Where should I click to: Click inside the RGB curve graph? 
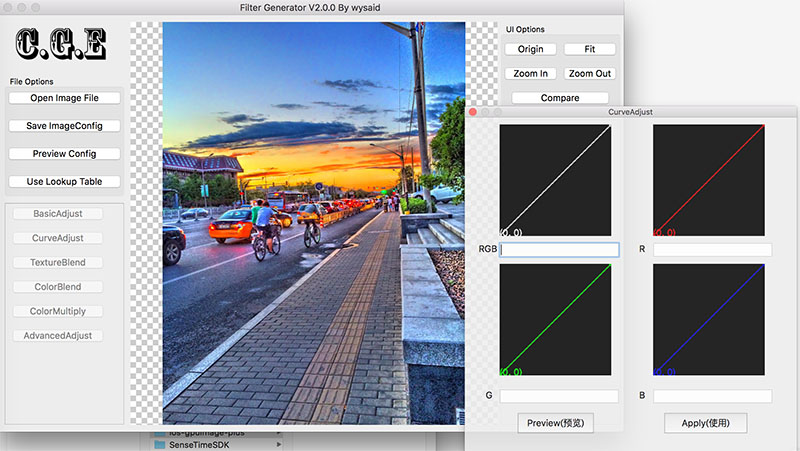555,180
